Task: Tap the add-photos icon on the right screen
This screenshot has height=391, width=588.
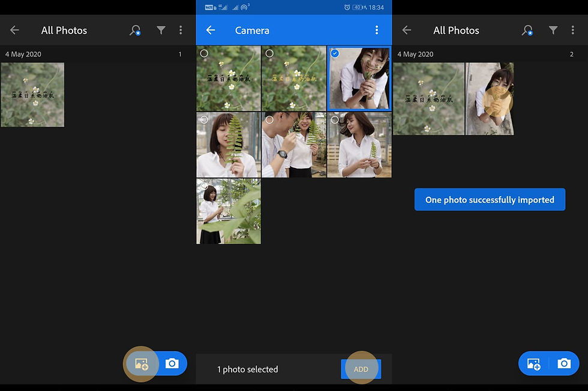Action: tap(533, 363)
